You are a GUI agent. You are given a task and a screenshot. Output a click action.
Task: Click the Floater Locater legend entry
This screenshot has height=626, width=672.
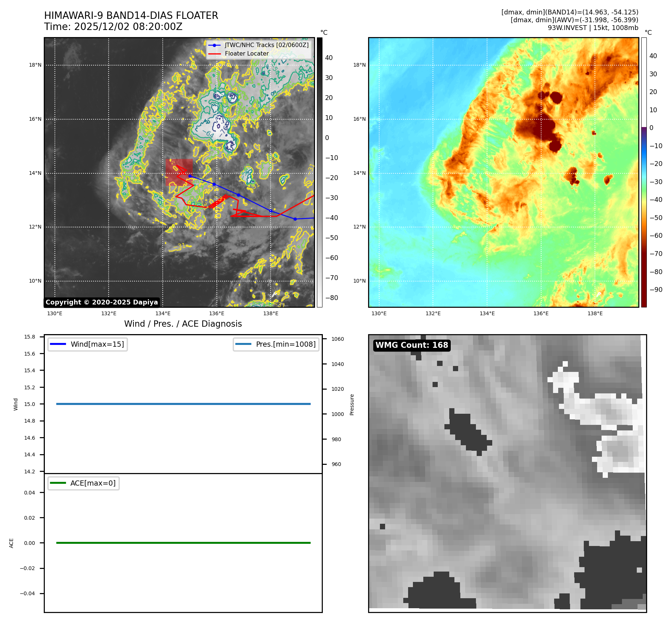[246, 53]
